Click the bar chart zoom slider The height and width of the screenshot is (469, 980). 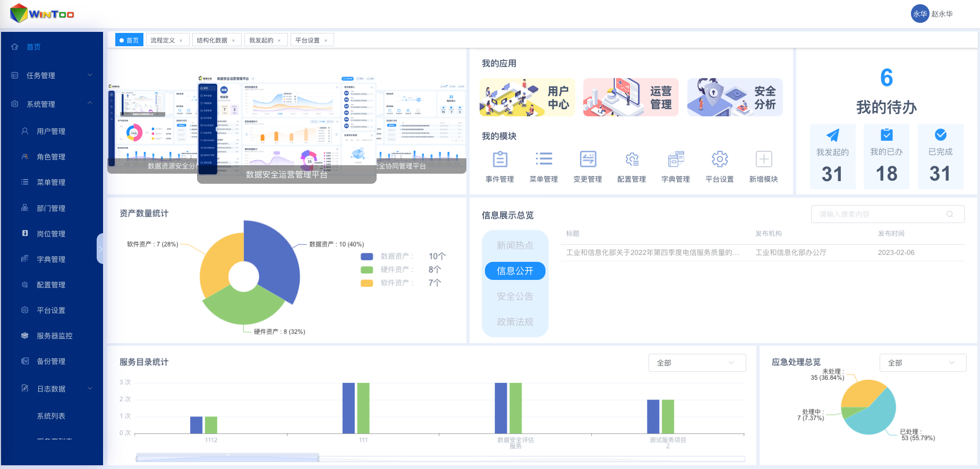coord(227,458)
